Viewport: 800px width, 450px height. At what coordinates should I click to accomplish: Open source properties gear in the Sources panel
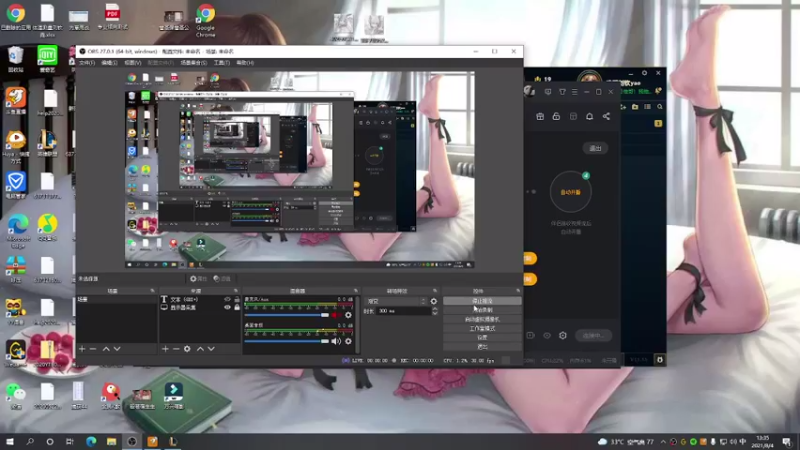click(187, 349)
